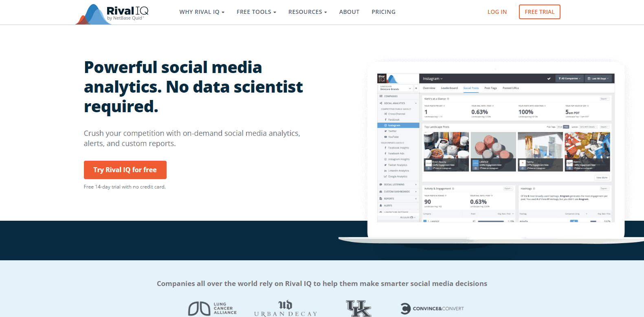Screen dimensions: 644x317
Task: Expand the RESOURCES dropdown menu
Action: 308,12
